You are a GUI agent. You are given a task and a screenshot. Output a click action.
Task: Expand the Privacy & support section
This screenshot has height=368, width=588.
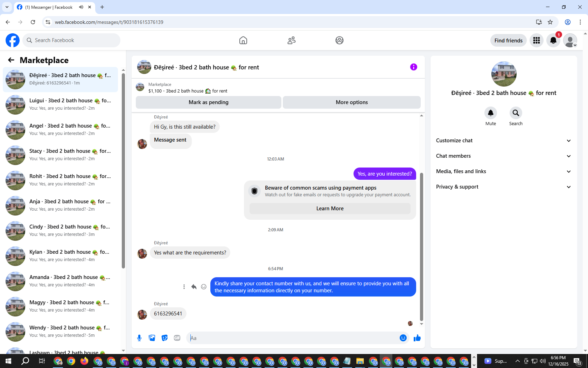[x=504, y=187]
